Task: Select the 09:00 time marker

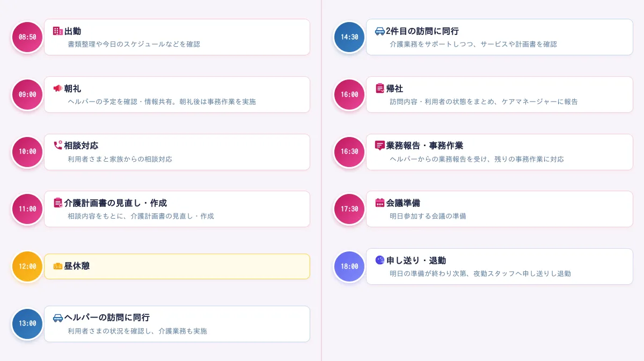Action: 27,95
